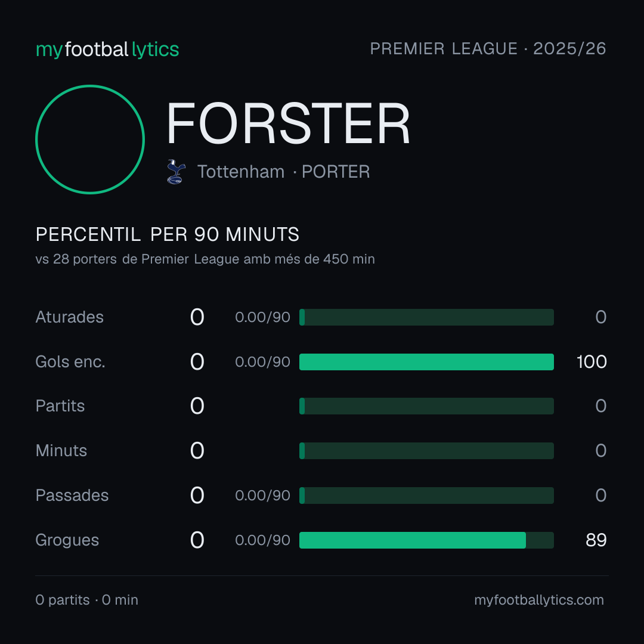
Task: Click the Tottenham team name text
Action: pos(241,172)
